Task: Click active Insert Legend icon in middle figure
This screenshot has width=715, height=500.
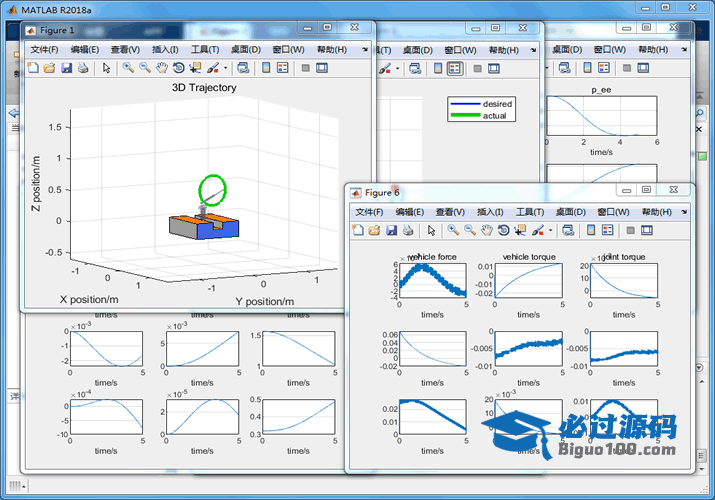Action: click(x=455, y=68)
